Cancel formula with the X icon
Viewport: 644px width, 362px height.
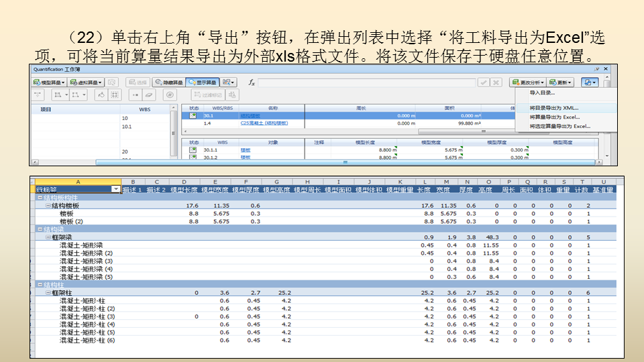point(496,82)
